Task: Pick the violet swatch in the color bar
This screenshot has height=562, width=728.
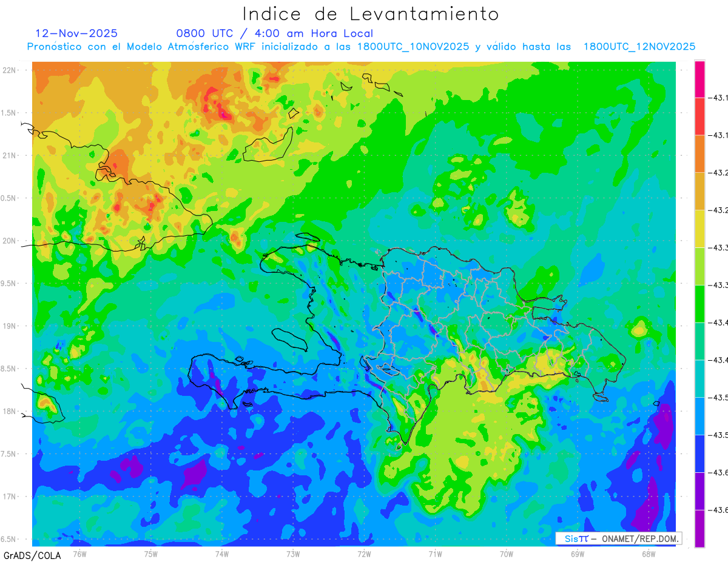Action: 699,492
